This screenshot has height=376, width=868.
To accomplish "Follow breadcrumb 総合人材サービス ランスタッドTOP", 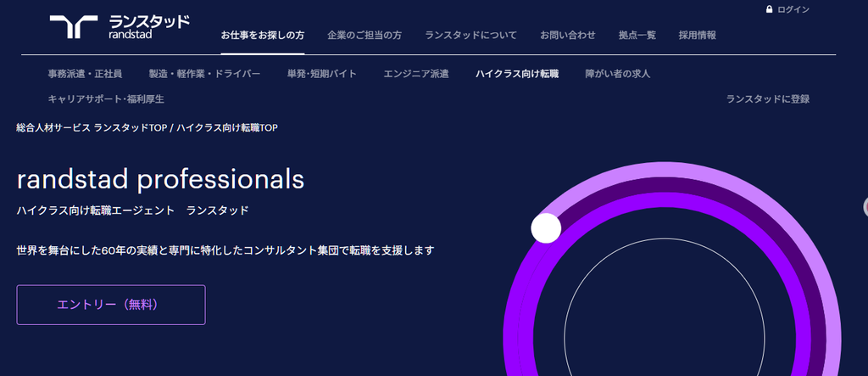I will pos(92,127).
